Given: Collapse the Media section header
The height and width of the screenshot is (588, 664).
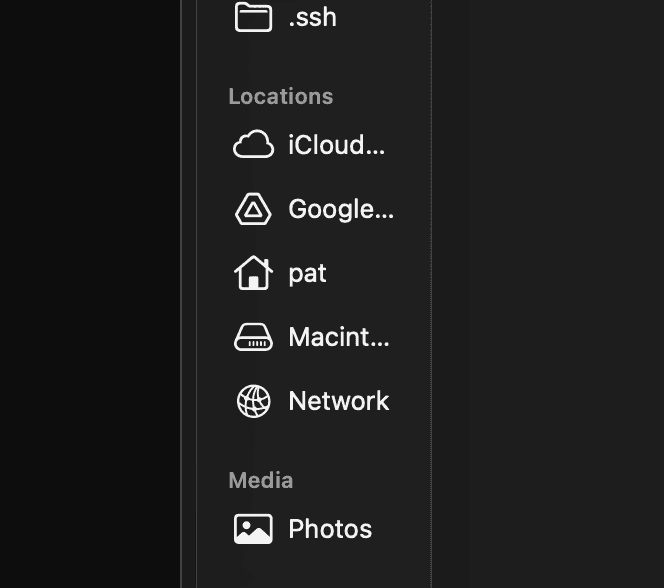Looking at the screenshot, I should [x=260, y=480].
